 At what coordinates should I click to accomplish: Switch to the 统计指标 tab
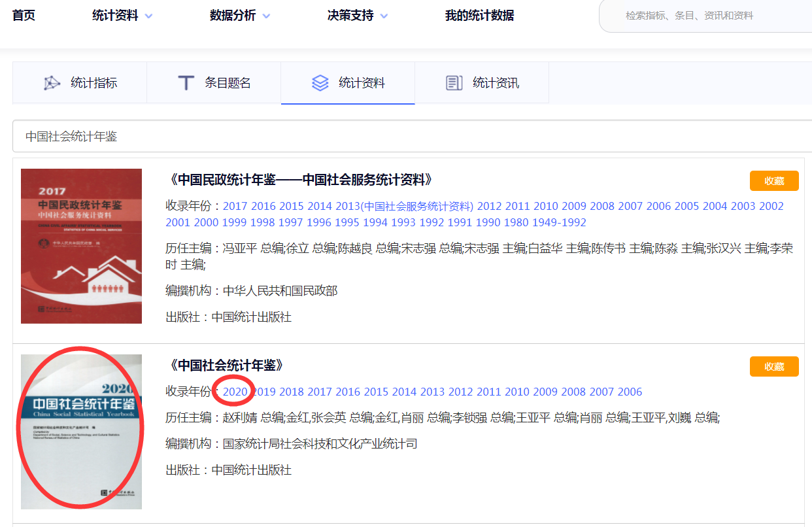(x=80, y=83)
